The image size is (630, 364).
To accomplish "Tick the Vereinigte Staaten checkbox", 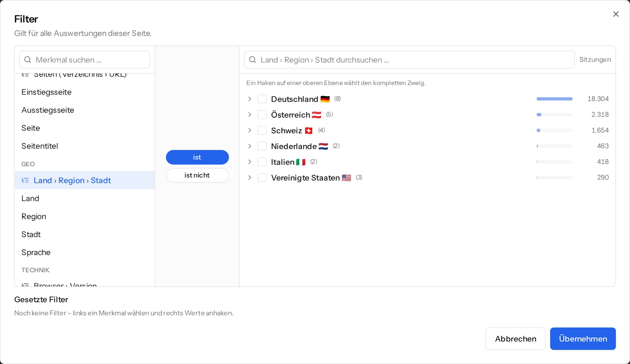I will (262, 178).
